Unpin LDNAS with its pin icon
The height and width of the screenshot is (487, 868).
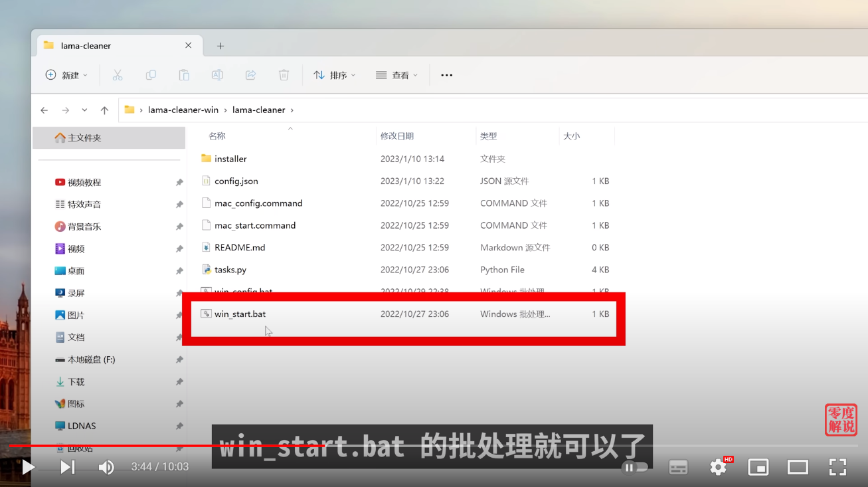(179, 426)
